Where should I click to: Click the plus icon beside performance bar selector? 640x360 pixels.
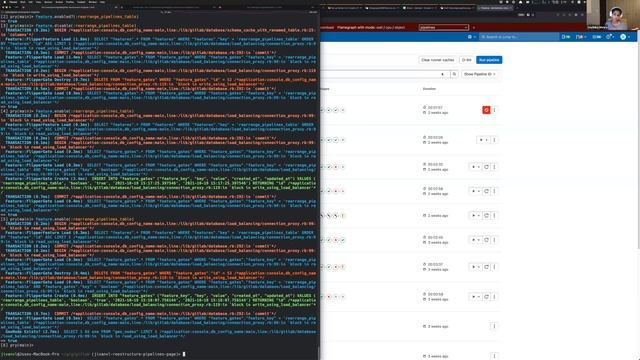tap(473, 27)
